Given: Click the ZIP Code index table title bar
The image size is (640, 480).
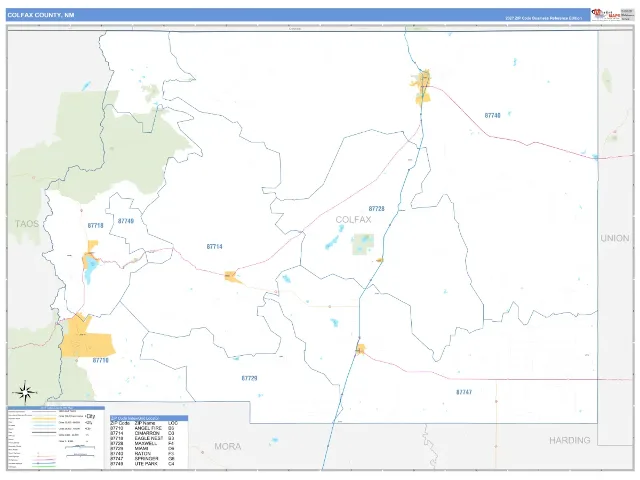Looking at the screenshot, I should pos(149,418).
